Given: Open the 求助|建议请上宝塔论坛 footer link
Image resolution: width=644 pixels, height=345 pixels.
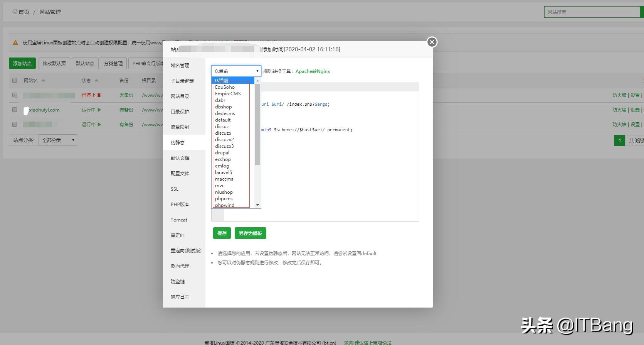Looking at the screenshot, I should click(368, 342).
